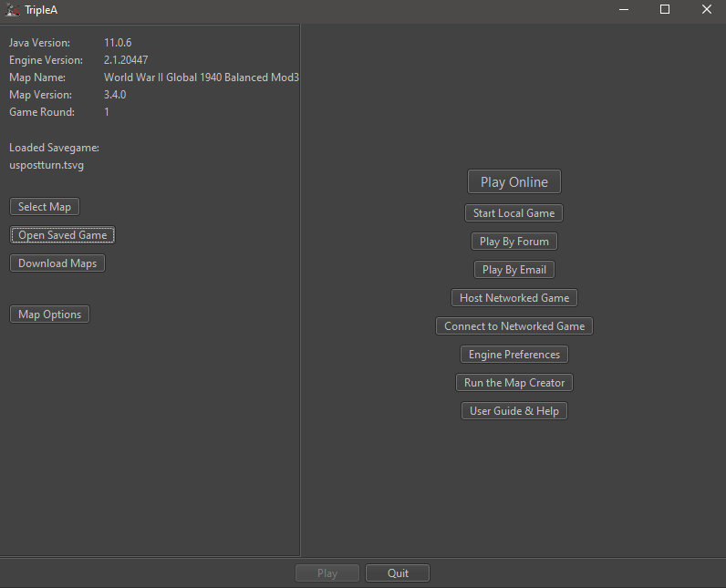Choose Play By Email
The image size is (726, 588).
point(513,269)
